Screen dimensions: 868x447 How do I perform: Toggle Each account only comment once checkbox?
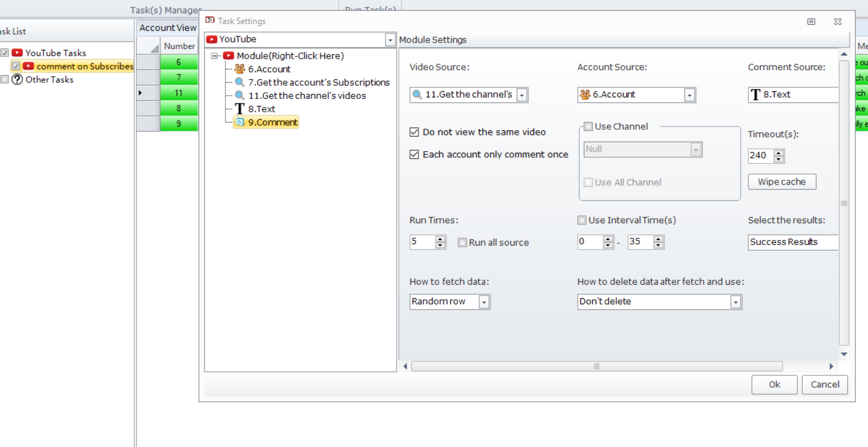[x=414, y=154]
